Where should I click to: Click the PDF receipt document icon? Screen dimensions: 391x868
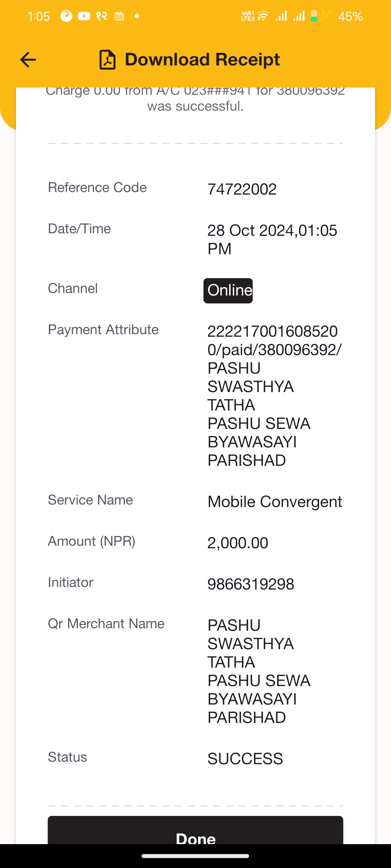tap(108, 60)
